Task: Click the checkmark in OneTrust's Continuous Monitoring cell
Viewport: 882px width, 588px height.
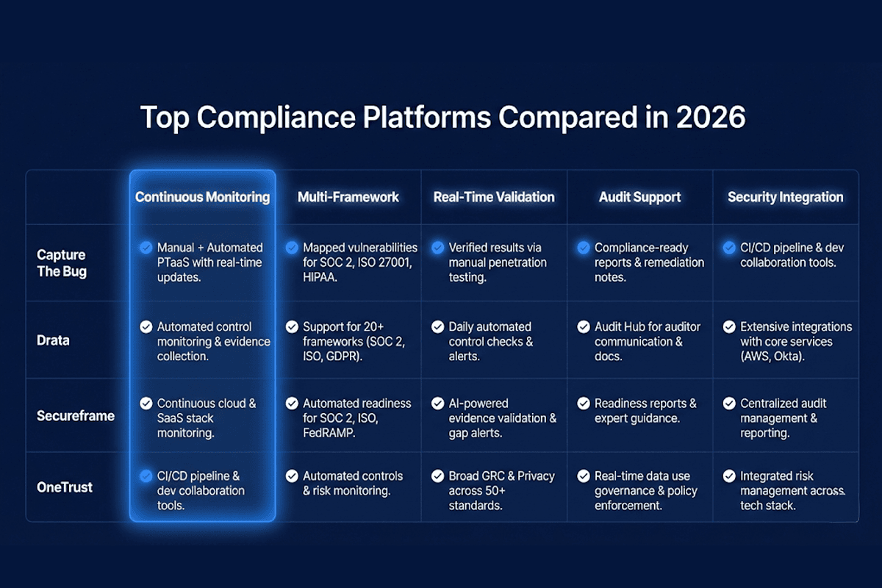Action: [146, 476]
